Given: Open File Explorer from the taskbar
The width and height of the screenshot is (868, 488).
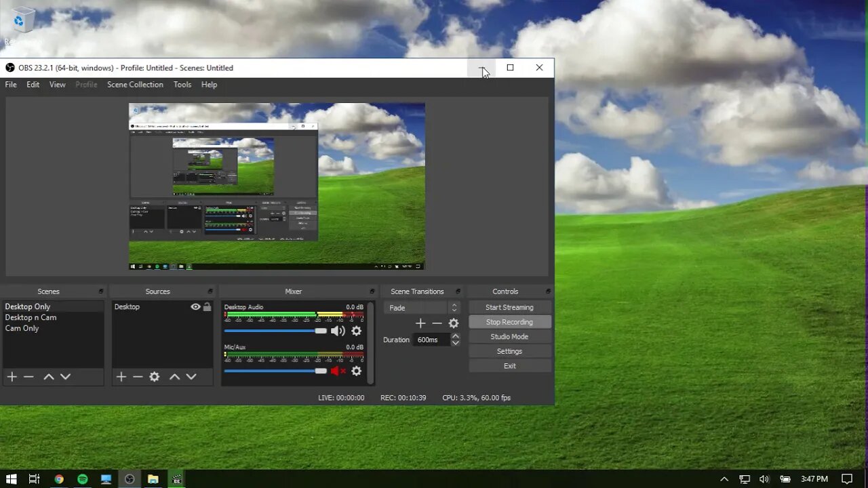Looking at the screenshot, I should click(x=153, y=479).
